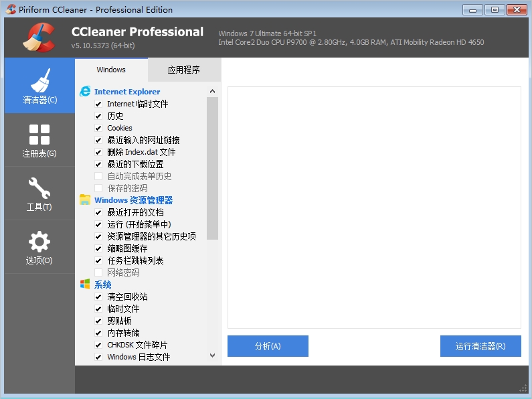532x399 pixels.
Task: Click the list scroll up arrow
Action: 212,91
